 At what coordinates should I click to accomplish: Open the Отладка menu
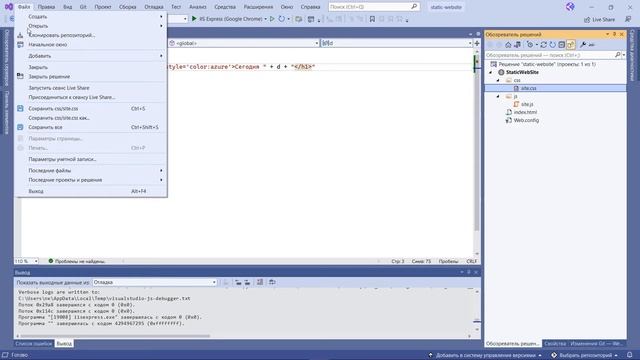(154, 7)
